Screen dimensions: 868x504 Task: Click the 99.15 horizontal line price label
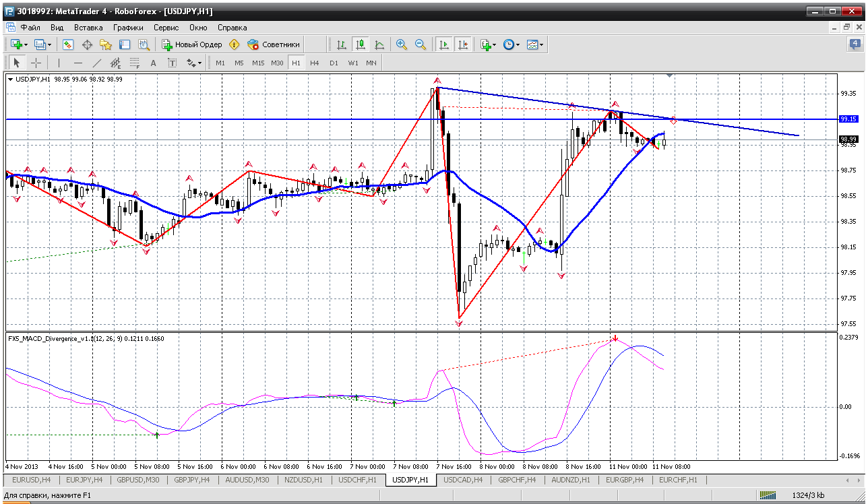click(848, 119)
